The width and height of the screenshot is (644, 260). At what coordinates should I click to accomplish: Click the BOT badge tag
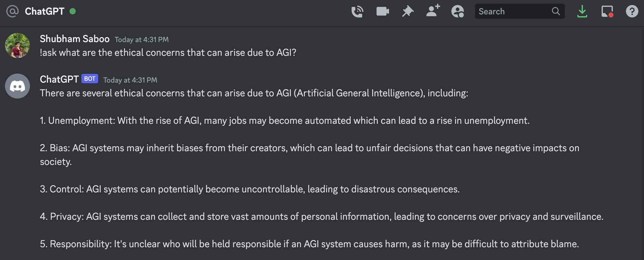coord(90,79)
